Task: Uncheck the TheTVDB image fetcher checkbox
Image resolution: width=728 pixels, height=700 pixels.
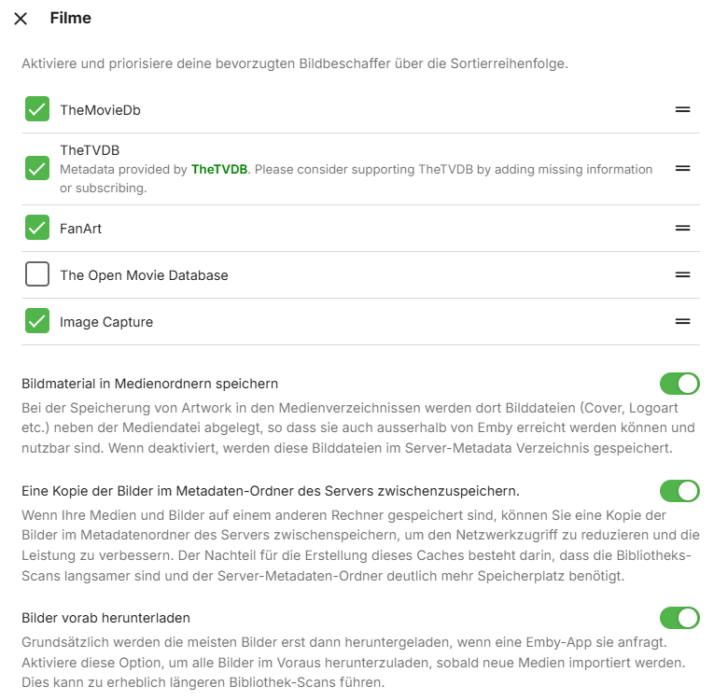Action: click(x=37, y=169)
